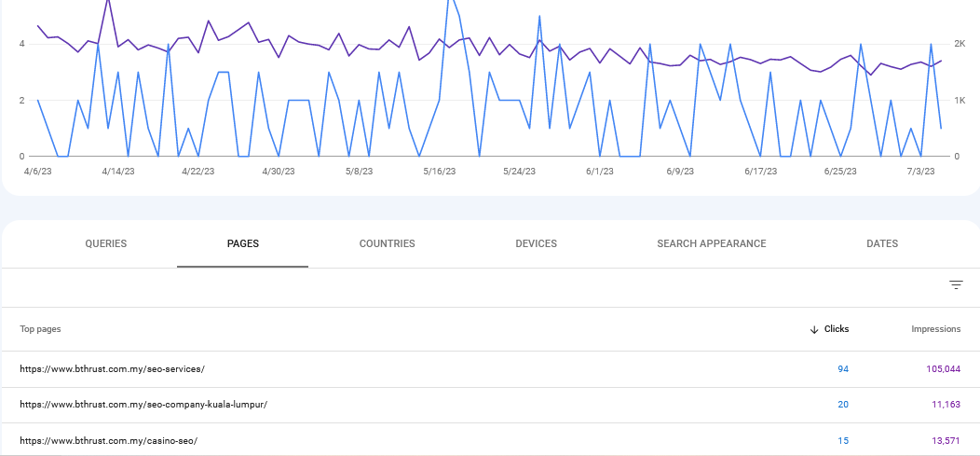Open the seo-company-kuala-lumpur page row
980x456 pixels.
(x=490, y=405)
